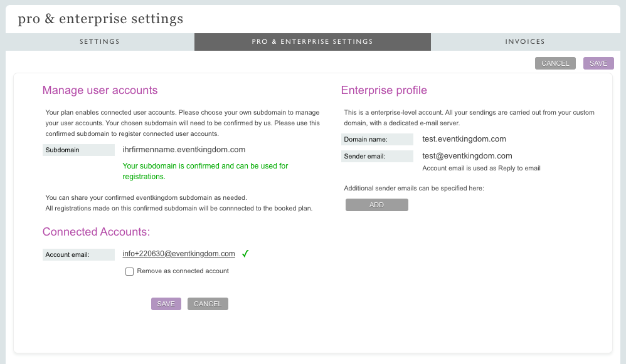Tick the Remove as connected account checkbox

point(130,271)
